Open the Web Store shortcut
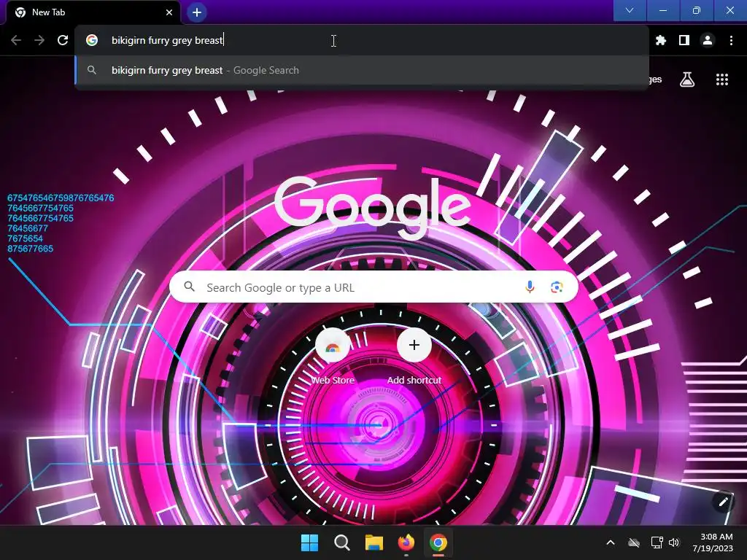Screen dimensions: 747x560 coord(333,356)
